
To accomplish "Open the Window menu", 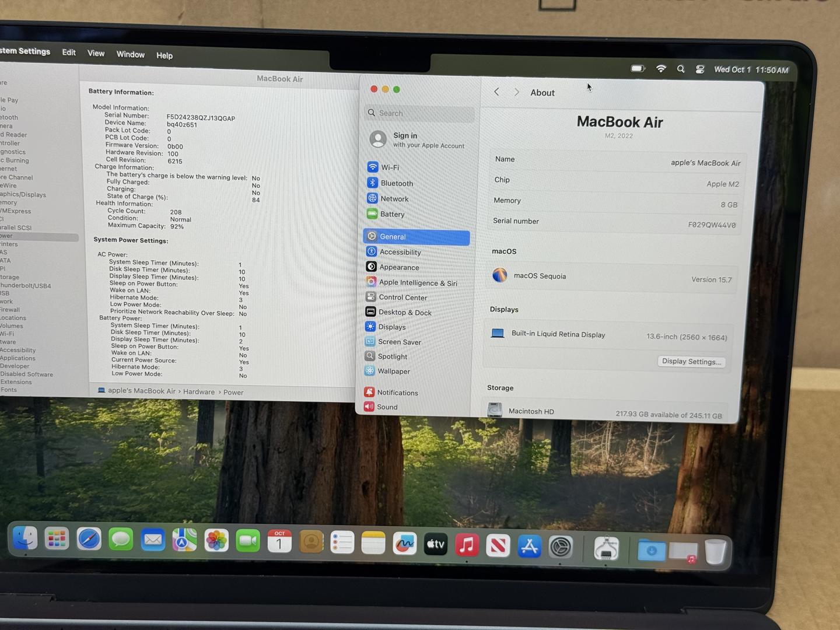I will point(130,54).
